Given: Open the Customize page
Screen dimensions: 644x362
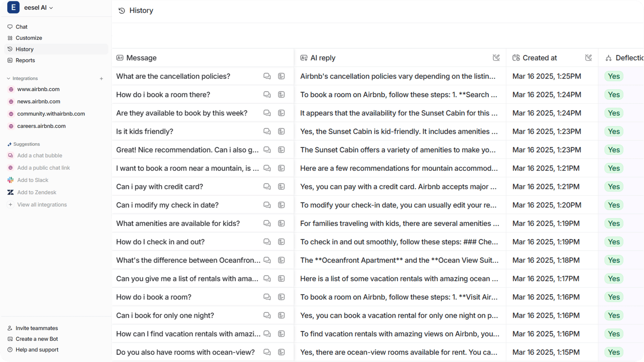Looking at the screenshot, I should coord(29,38).
